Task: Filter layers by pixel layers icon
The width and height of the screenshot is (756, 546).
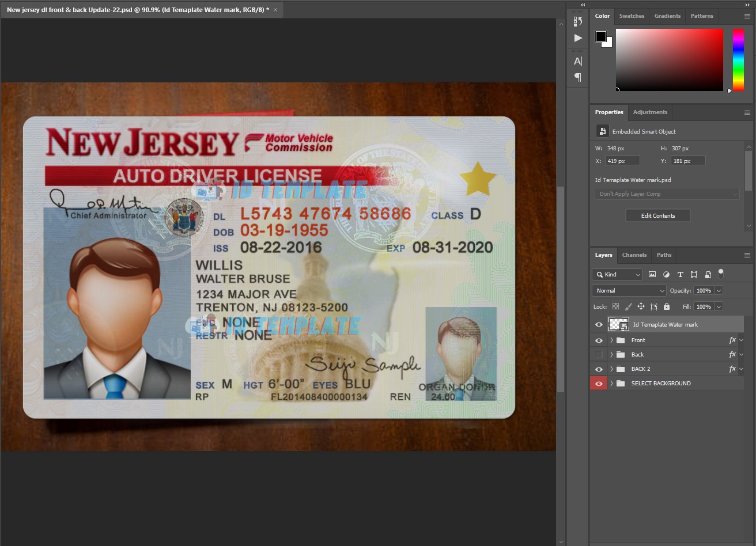Action: [x=652, y=275]
